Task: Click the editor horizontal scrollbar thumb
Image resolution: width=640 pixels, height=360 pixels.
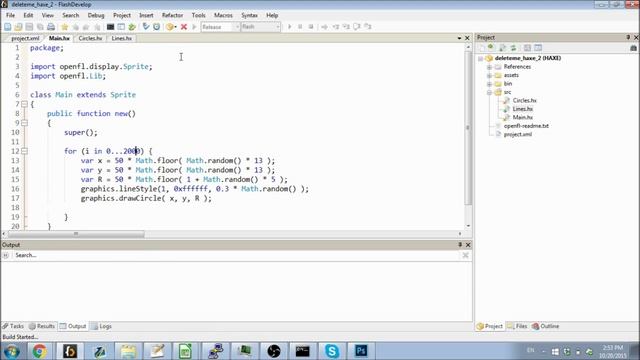Action: click(76, 234)
